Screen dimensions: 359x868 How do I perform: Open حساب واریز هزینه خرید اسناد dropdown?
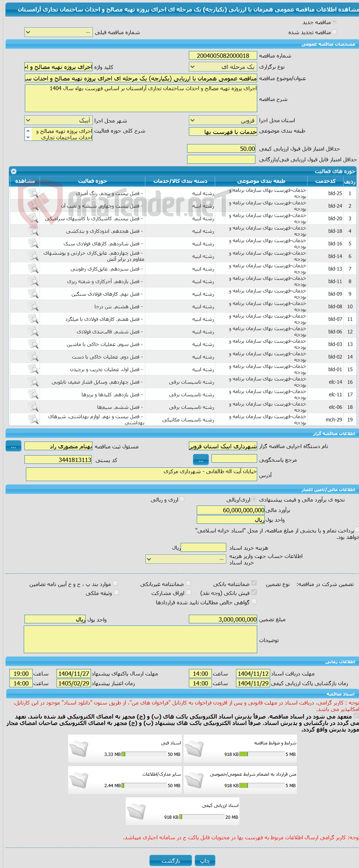pos(186,559)
